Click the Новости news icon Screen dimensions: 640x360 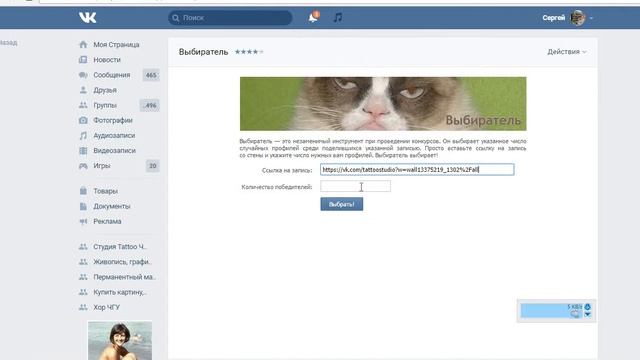pos(83,60)
